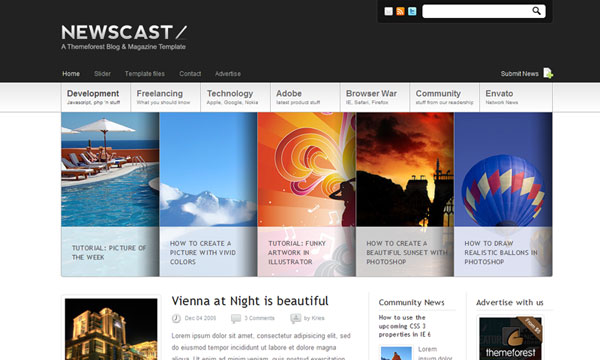The image size is (600, 360).
Task: Click the author icon before by Kries
Action: tap(295, 318)
